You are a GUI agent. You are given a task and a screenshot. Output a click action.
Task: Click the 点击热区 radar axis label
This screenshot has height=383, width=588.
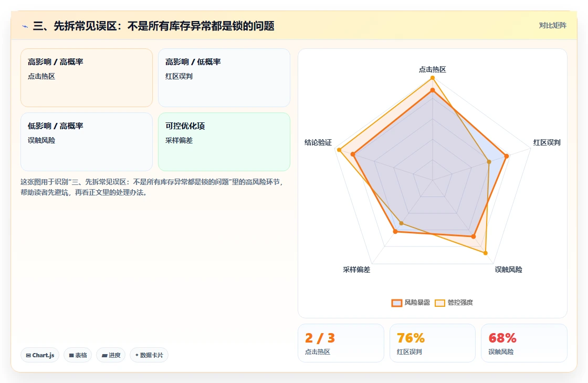pos(433,69)
